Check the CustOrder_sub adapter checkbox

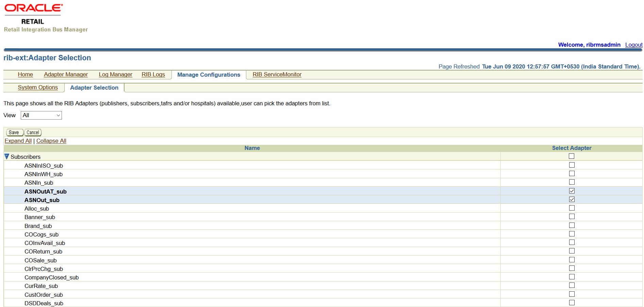[572, 294]
